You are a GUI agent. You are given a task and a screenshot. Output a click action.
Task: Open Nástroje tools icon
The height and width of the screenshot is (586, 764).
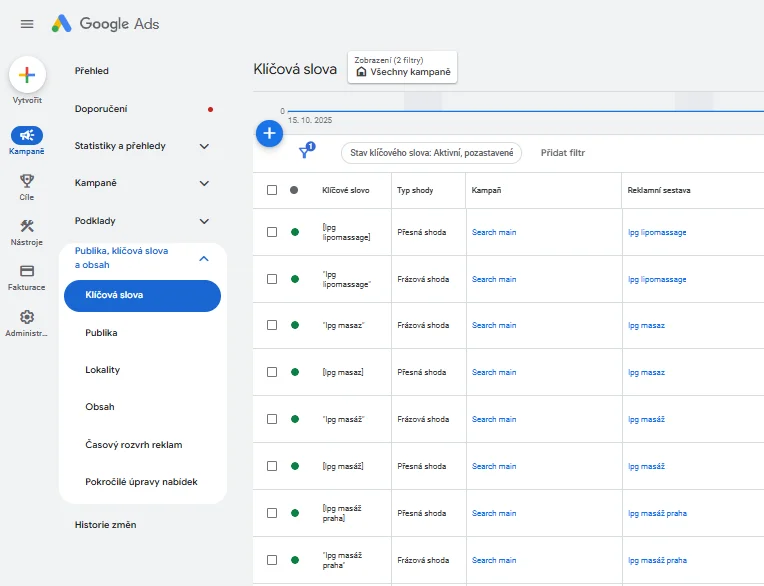point(27,226)
